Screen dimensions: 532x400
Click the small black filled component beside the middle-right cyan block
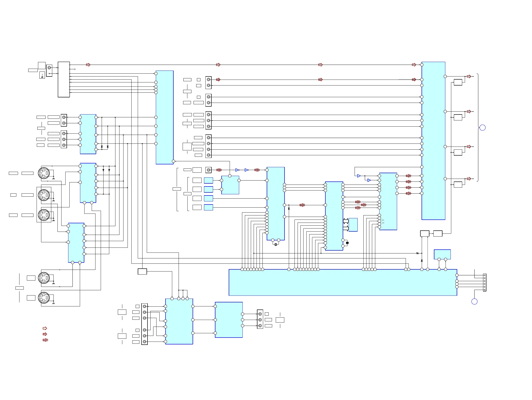point(347,243)
